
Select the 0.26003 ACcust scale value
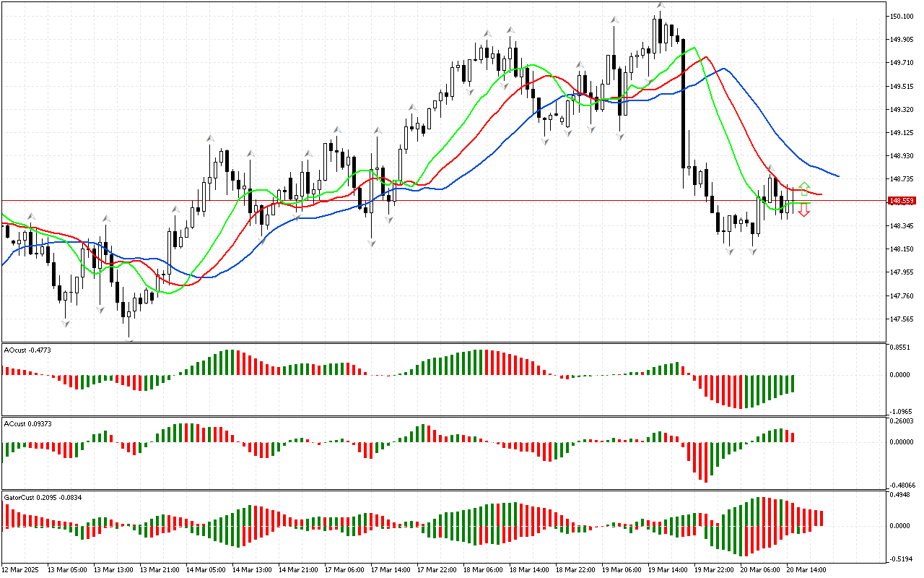click(902, 421)
